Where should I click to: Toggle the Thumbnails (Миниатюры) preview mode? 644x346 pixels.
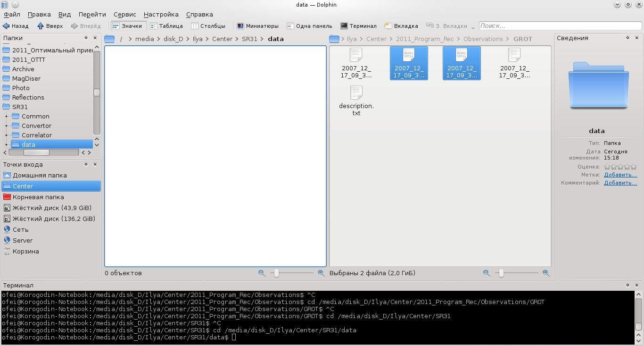tap(240, 26)
